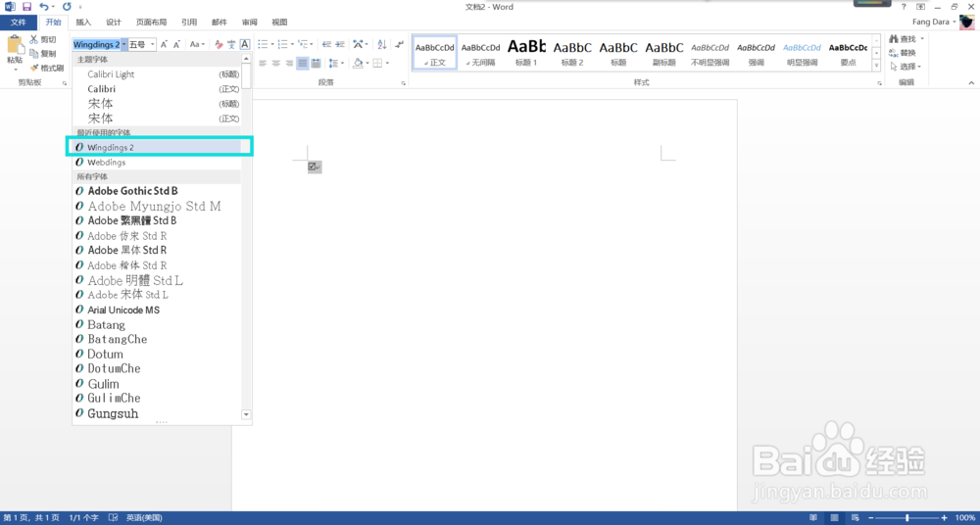
Task: Click the zoom slider in status bar
Action: click(x=907, y=518)
